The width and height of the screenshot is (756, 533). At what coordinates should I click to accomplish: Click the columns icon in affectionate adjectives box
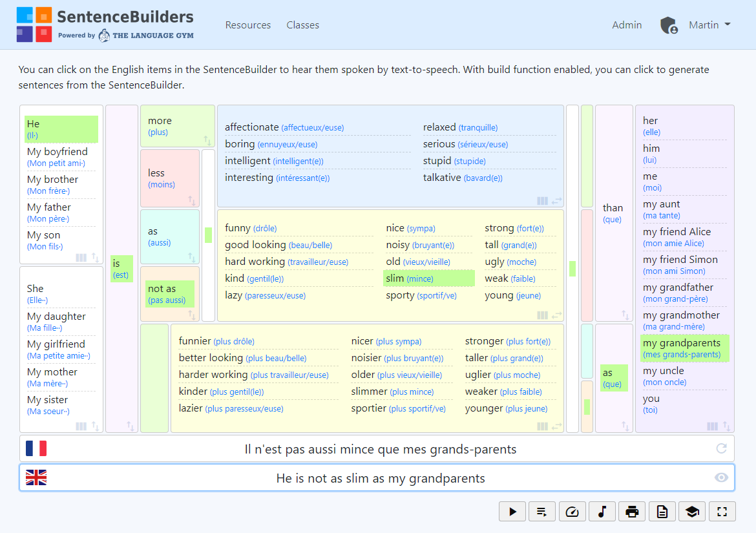click(x=542, y=201)
